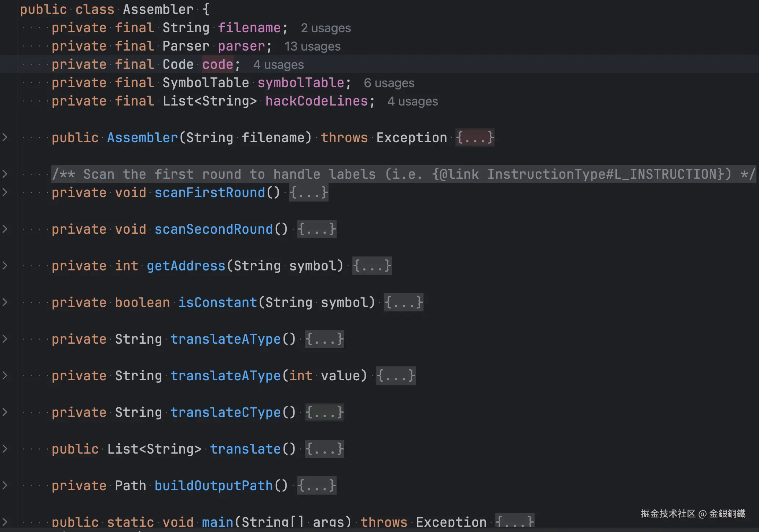
Task: Open the '2 usages' hint for filename
Action: tap(326, 28)
